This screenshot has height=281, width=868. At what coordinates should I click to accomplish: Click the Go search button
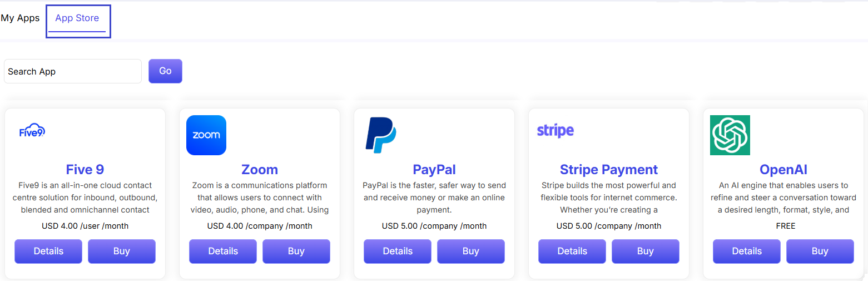click(165, 71)
